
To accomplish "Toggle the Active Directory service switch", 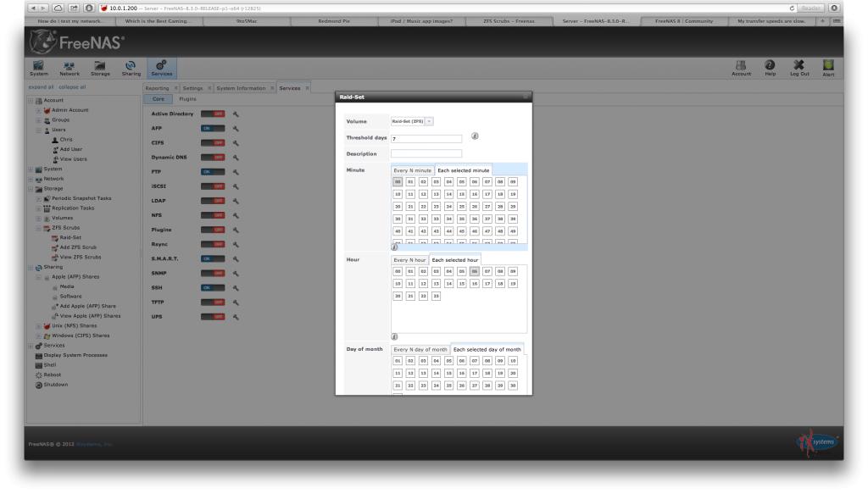I will 213,114.
